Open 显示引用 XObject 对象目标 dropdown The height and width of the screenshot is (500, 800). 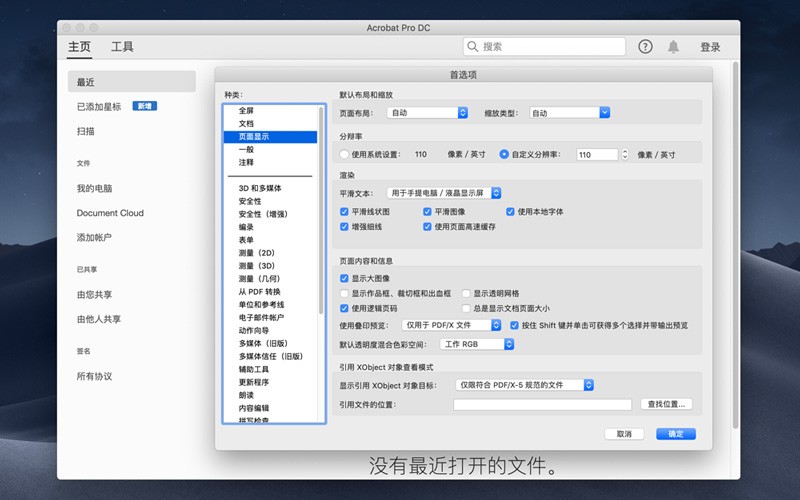(x=524, y=385)
